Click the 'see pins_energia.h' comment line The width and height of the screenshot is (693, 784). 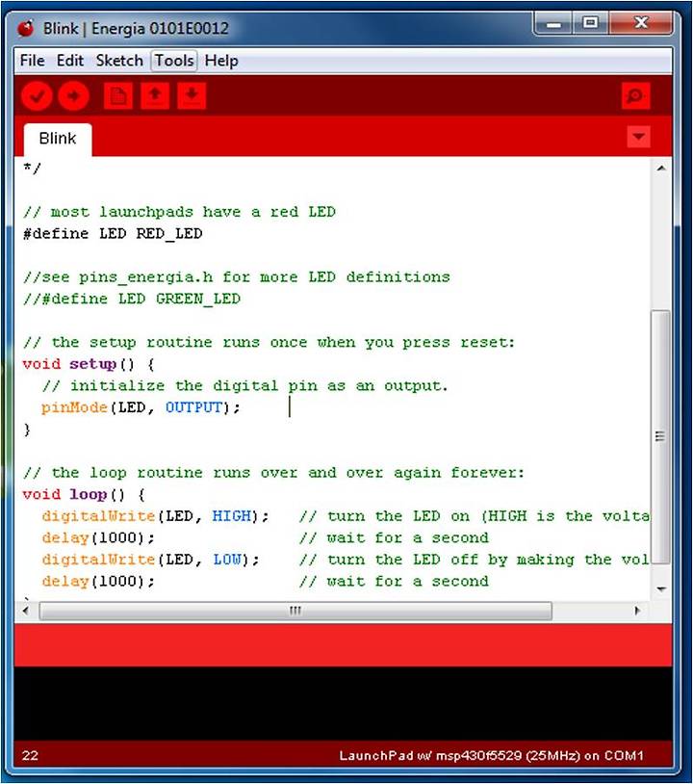(x=237, y=277)
